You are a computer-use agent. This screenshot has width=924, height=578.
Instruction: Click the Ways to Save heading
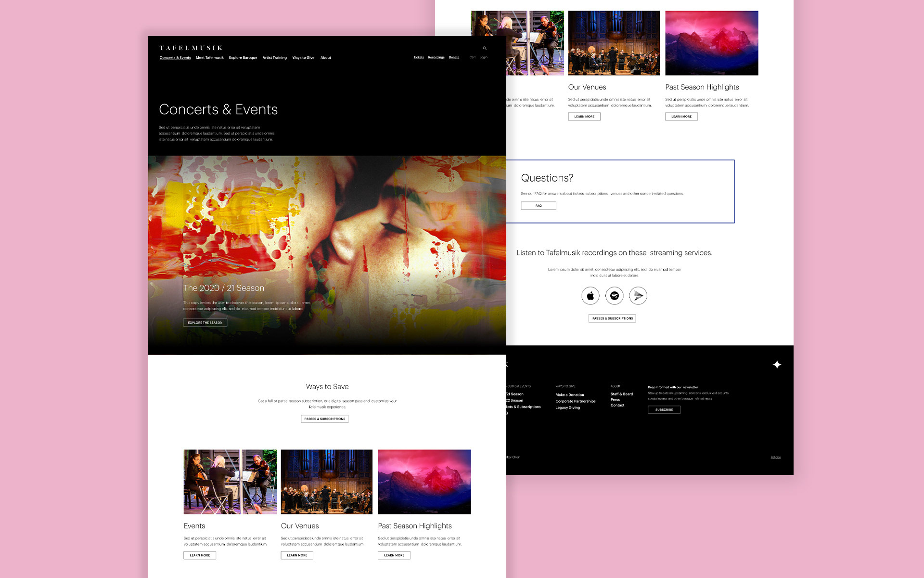[327, 387]
